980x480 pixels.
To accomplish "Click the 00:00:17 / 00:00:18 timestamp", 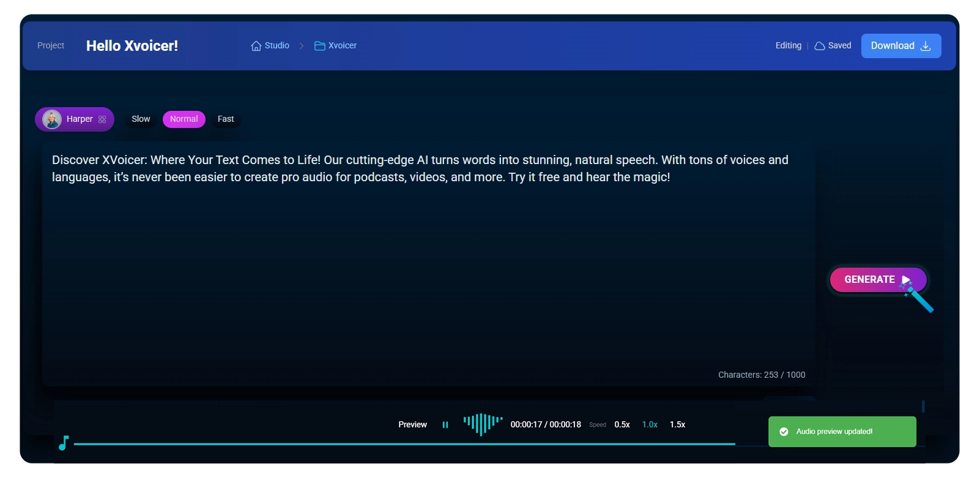I will [546, 425].
